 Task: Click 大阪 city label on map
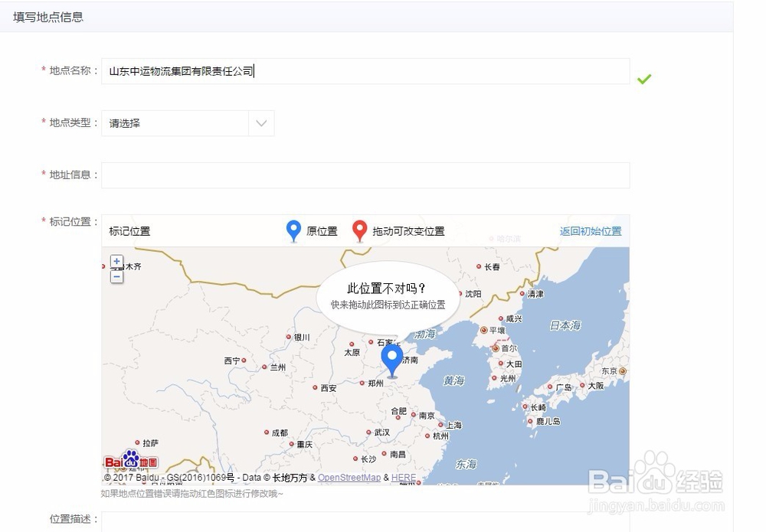point(596,386)
